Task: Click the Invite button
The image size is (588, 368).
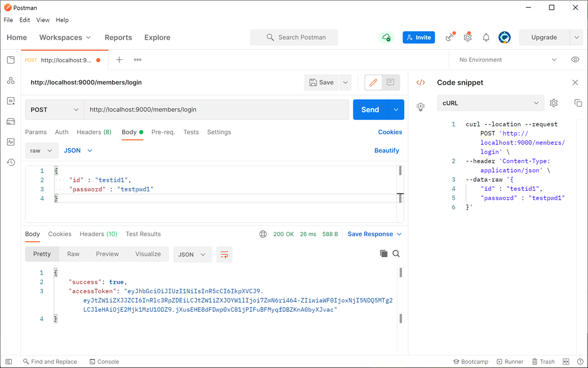Action: click(419, 37)
